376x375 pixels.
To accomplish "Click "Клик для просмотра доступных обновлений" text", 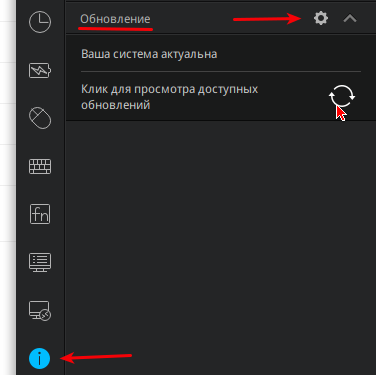I will (169, 97).
